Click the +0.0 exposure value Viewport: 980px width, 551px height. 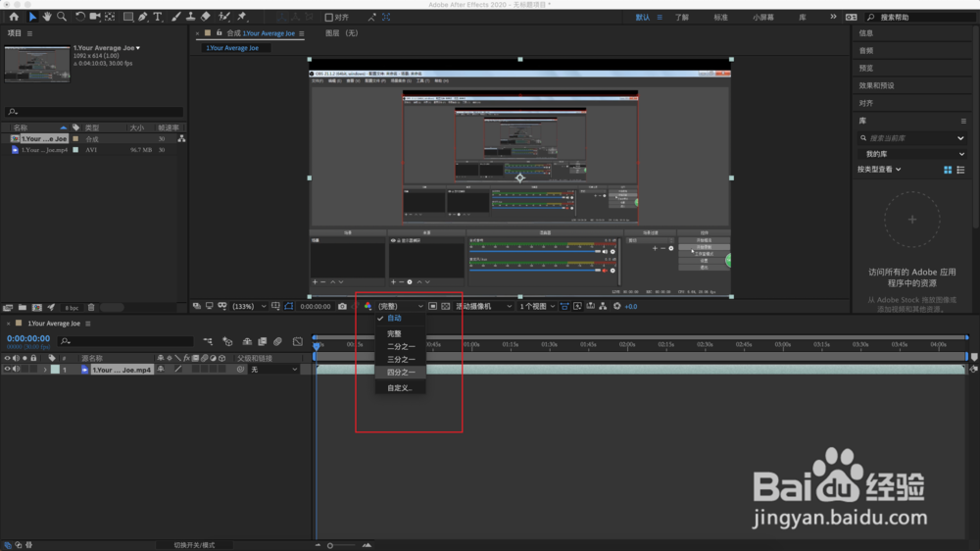pyautogui.click(x=631, y=307)
